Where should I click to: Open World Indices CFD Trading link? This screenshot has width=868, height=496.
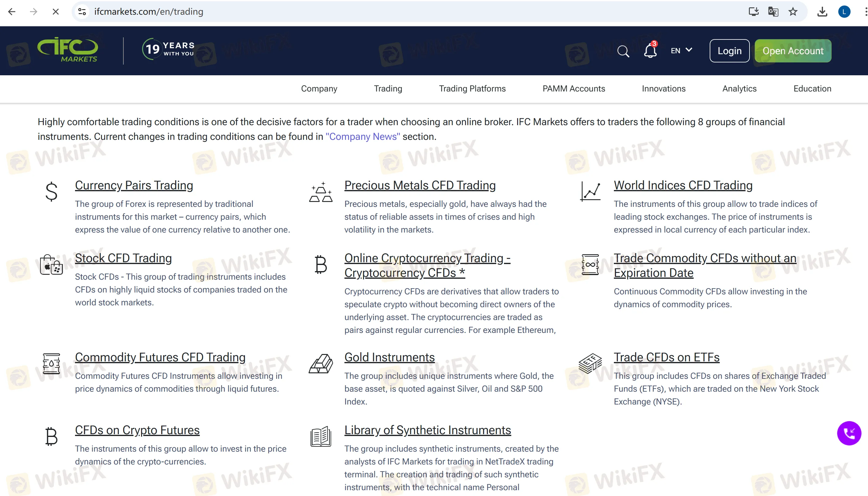click(x=683, y=185)
